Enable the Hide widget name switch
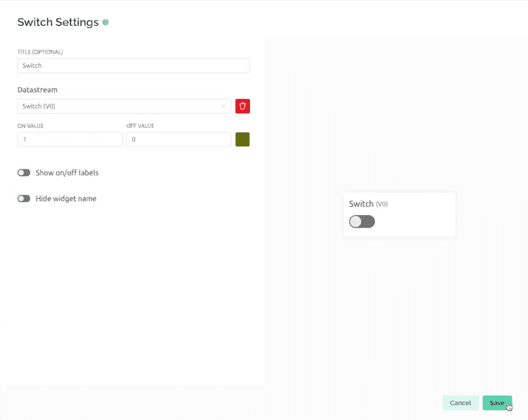Image resolution: width=528 pixels, height=420 pixels. 24,198
